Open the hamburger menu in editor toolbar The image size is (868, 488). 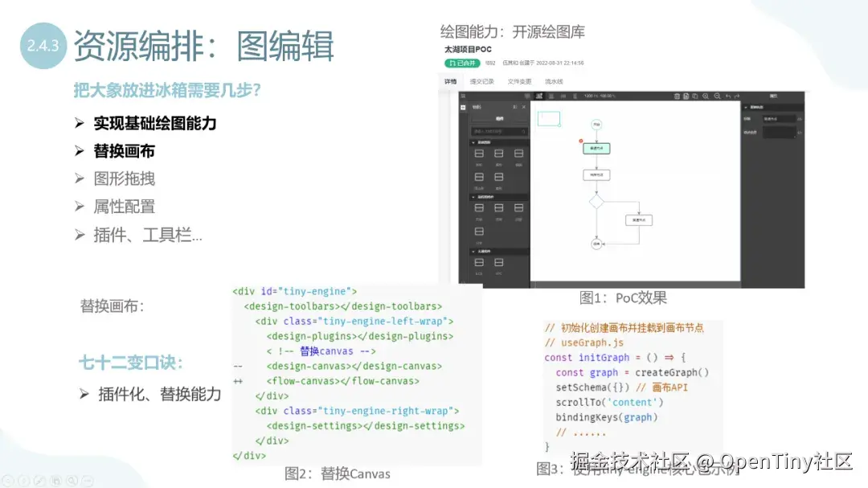click(464, 96)
